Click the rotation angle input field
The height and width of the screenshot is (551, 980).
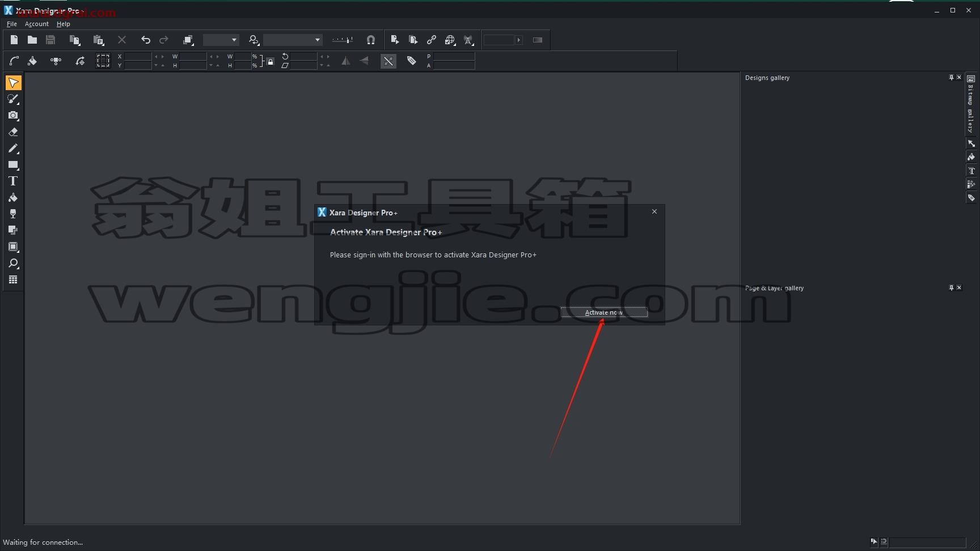(303, 57)
